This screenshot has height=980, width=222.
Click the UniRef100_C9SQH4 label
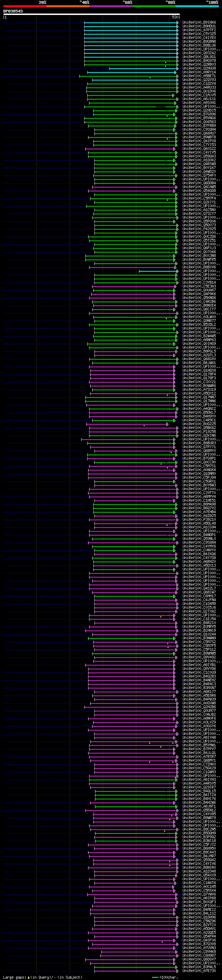(x=199, y=129)
